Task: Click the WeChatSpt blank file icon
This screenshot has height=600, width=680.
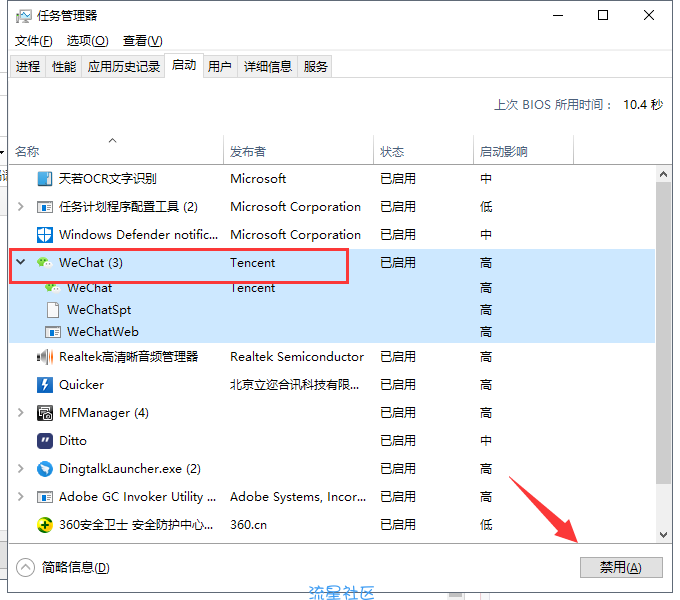Action: 52,310
